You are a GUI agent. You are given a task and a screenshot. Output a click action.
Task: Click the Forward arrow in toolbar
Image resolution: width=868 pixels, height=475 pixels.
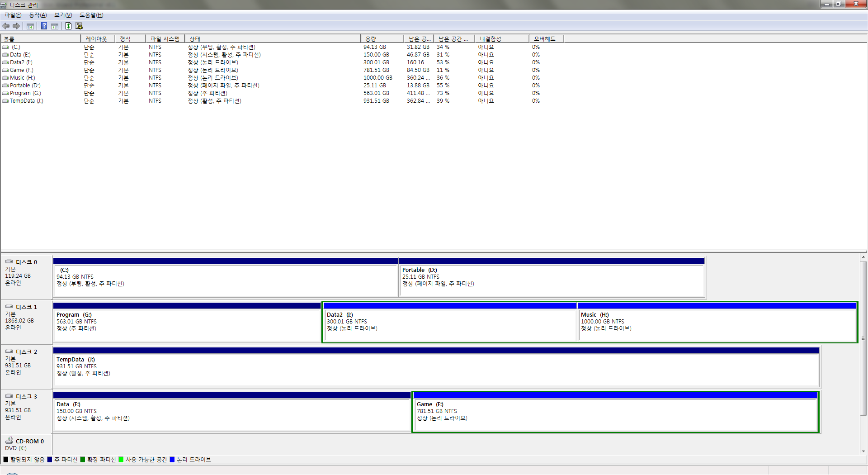coord(16,26)
